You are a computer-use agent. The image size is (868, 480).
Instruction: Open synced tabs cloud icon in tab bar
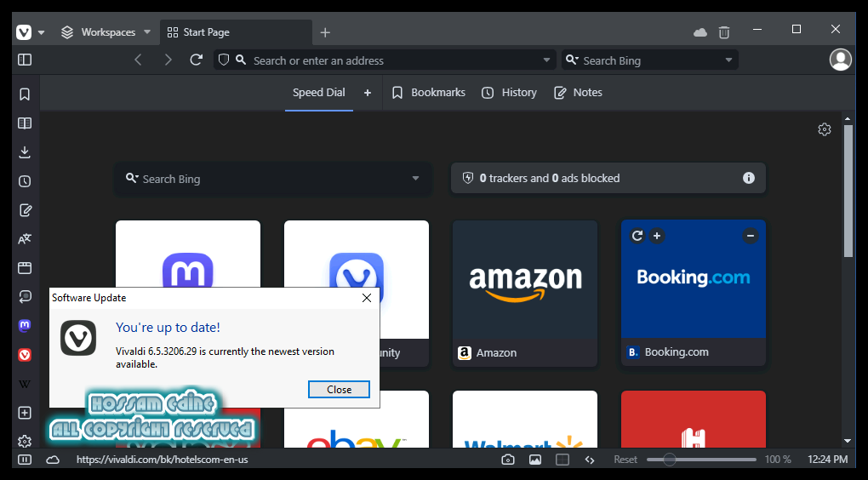pos(700,32)
